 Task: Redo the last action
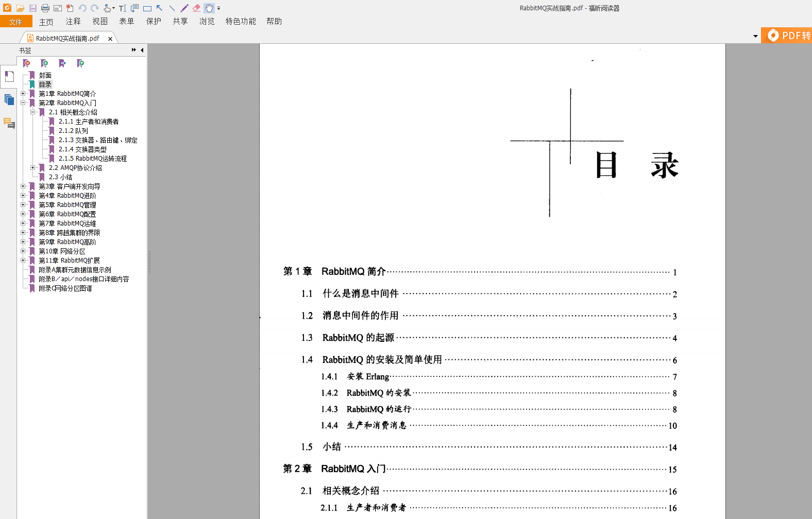[x=95, y=8]
